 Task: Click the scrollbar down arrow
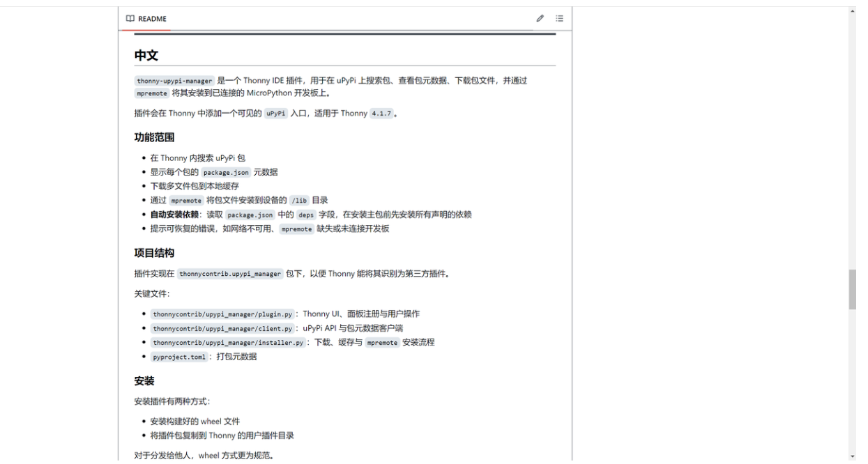[x=853, y=456]
